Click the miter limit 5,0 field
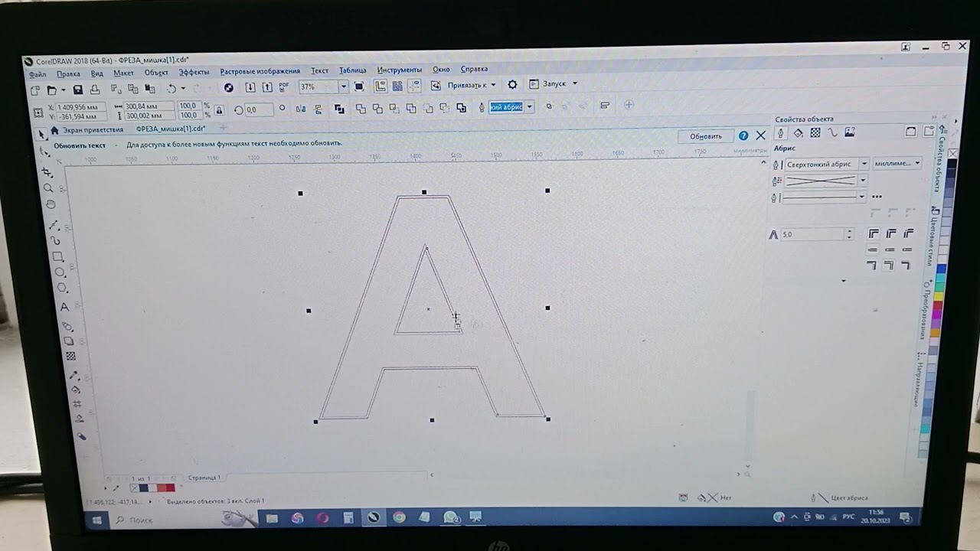The image size is (980, 551). (814, 234)
